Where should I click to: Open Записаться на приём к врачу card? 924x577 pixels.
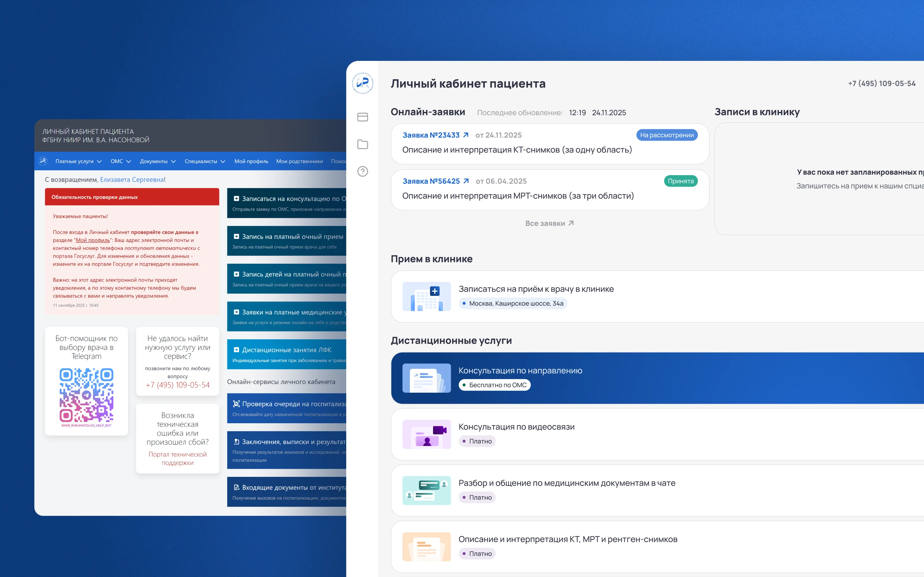coord(657,297)
